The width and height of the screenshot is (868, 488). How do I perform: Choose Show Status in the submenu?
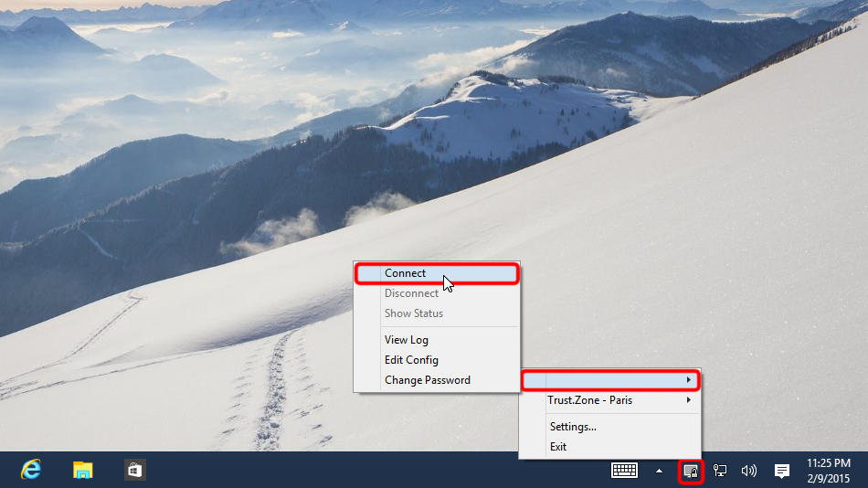coord(413,313)
